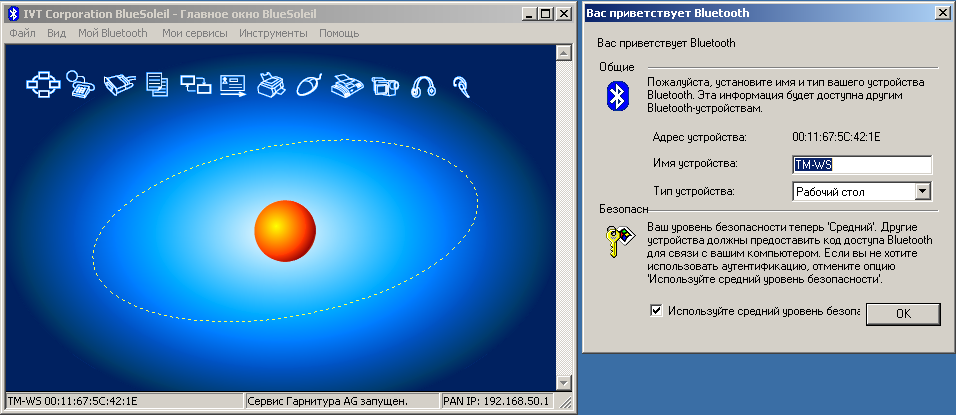Screen dimensions: 956x415
Task: Click the device address 00:11:67:5C:42:1E value
Action: pos(836,137)
